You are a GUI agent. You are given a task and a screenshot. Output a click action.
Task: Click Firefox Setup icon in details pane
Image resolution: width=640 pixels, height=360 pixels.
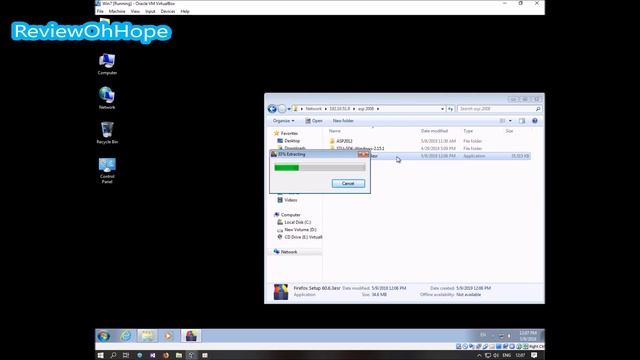click(281, 292)
